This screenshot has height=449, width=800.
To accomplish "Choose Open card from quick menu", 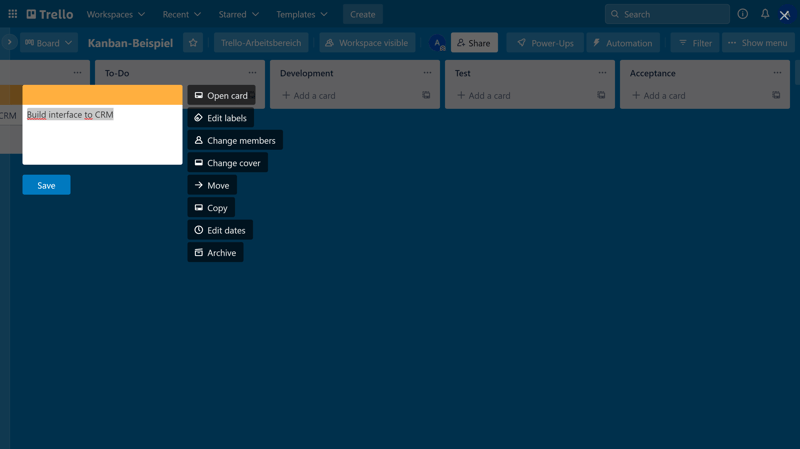I will coord(221,95).
